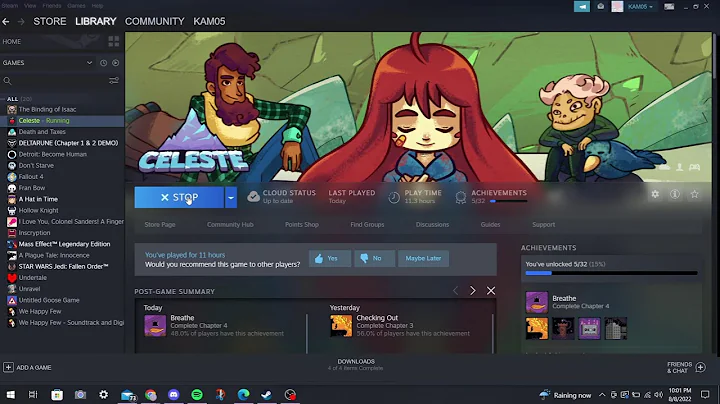Open the Guides link
720x404 pixels.
pyautogui.click(x=490, y=224)
